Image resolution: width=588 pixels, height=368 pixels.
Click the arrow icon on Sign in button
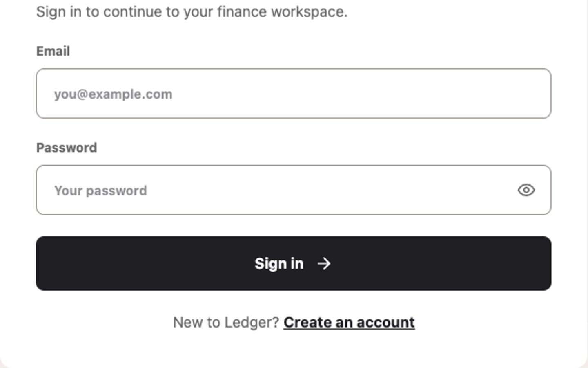pyautogui.click(x=324, y=263)
